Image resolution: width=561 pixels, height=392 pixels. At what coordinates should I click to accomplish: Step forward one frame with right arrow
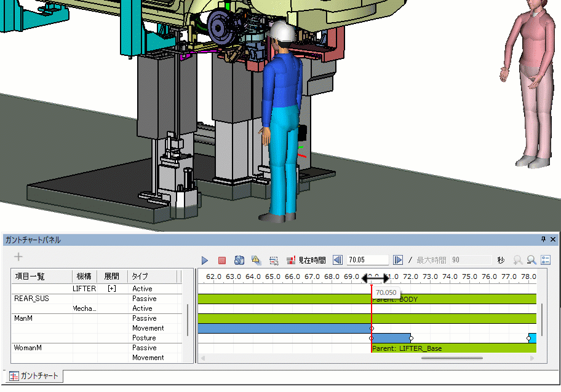[398, 261]
